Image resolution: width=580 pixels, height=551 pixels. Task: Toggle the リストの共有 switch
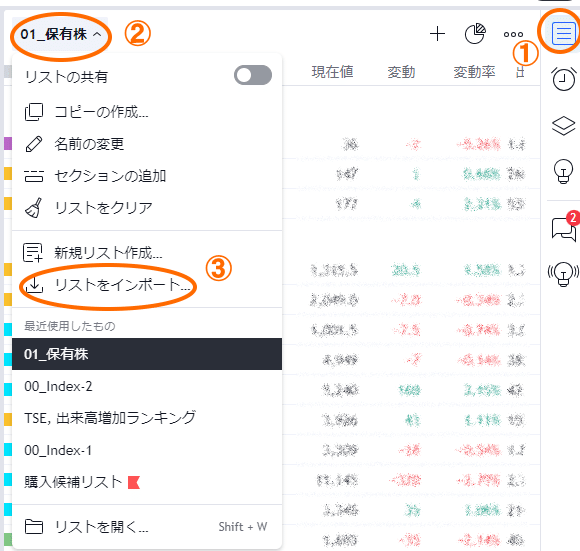point(253,75)
